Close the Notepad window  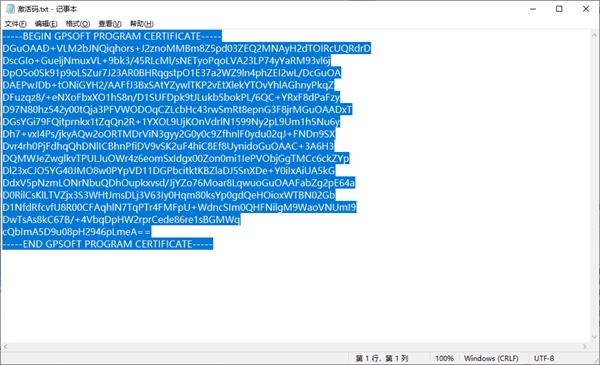pyautogui.click(x=586, y=9)
